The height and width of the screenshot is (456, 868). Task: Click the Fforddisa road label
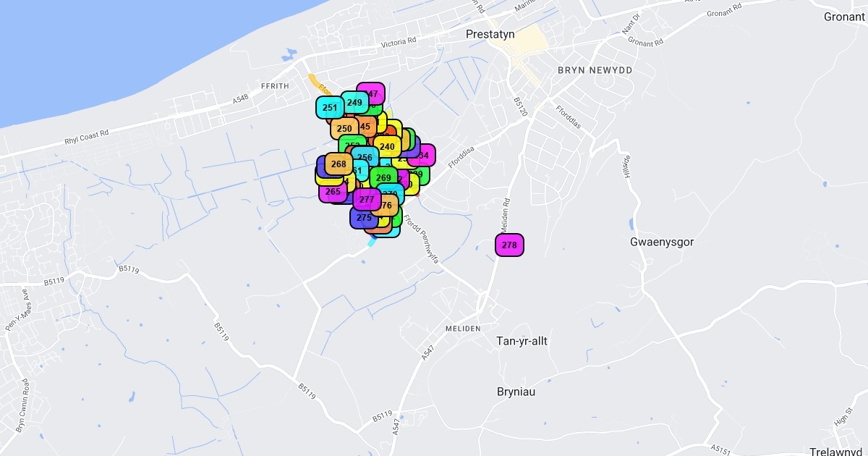click(461, 158)
